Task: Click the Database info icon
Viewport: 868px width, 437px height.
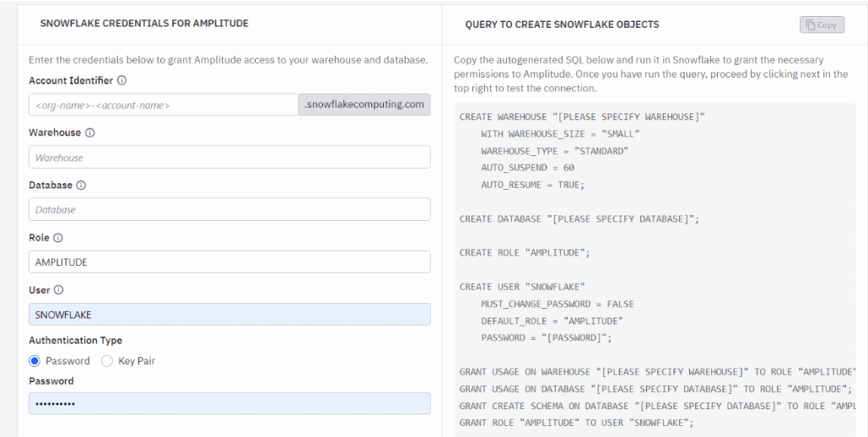Action: click(81, 185)
